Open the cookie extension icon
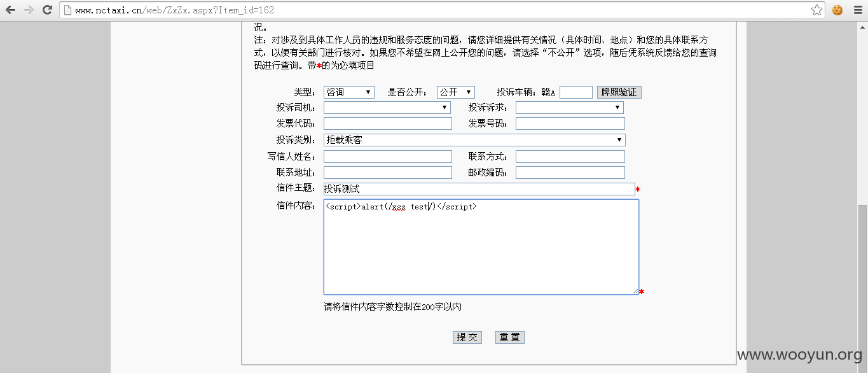 point(837,10)
